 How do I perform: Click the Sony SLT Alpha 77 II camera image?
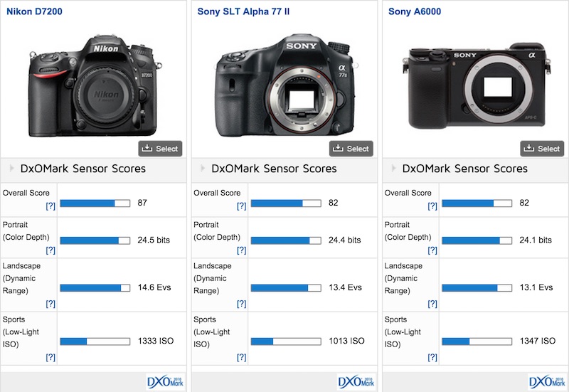tap(287, 85)
